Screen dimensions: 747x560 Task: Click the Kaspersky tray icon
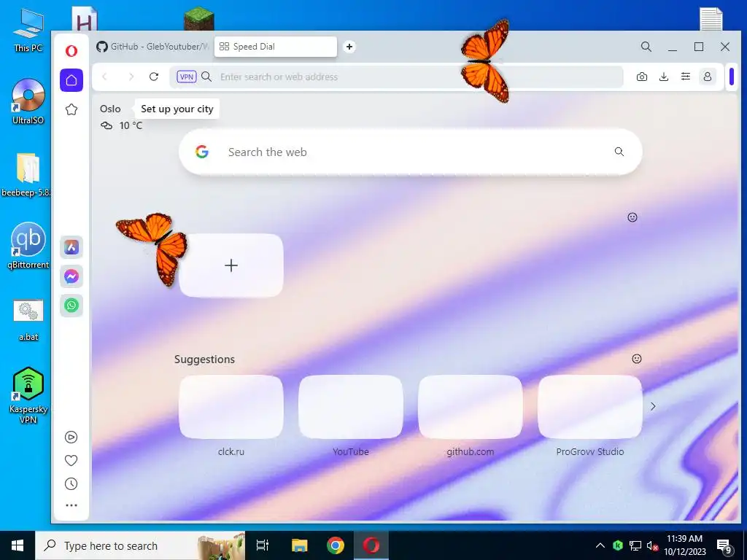618,545
